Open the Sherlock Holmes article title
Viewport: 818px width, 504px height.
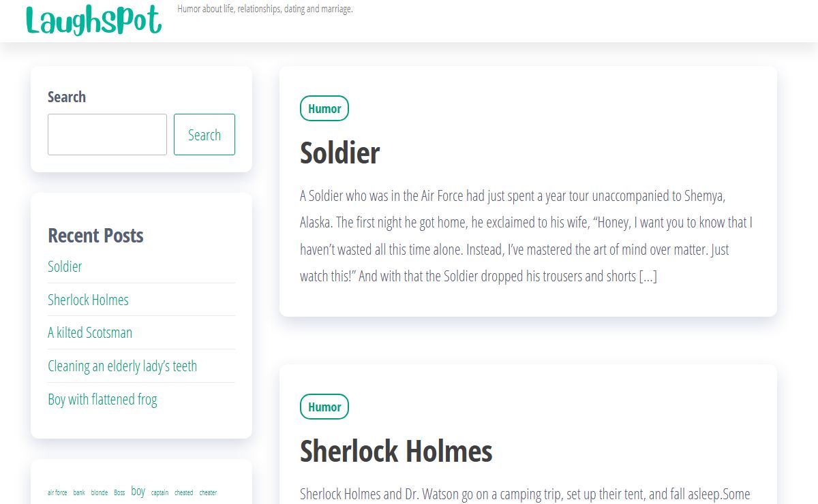click(396, 451)
